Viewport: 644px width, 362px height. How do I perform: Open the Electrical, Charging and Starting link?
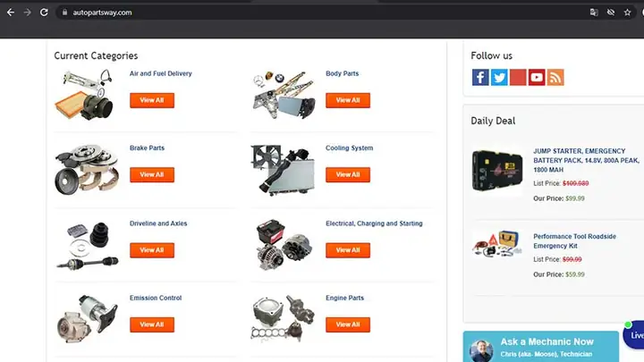click(374, 223)
